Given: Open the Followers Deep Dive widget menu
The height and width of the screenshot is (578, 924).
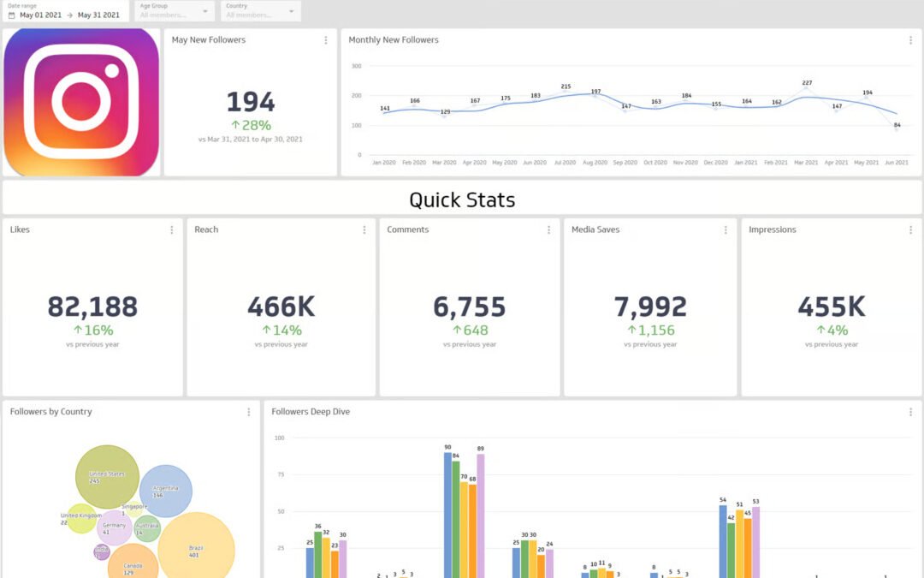Looking at the screenshot, I should [x=910, y=411].
